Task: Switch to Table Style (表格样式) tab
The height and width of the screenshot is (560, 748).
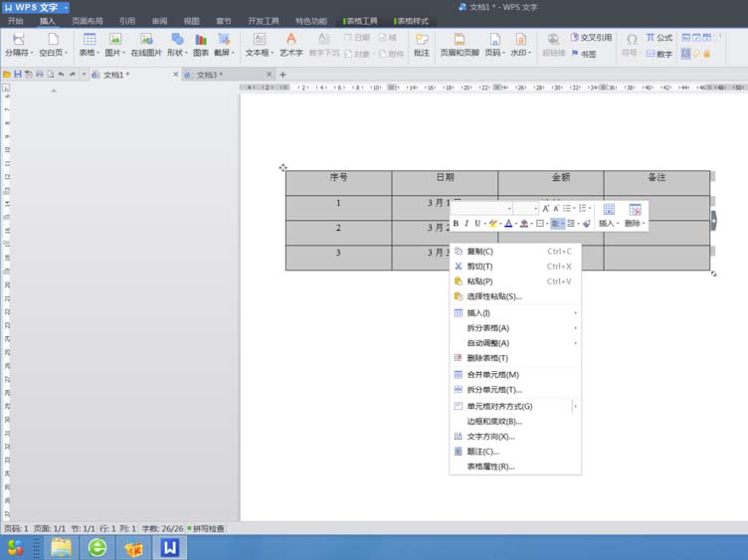Action: pyautogui.click(x=412, y=21)
